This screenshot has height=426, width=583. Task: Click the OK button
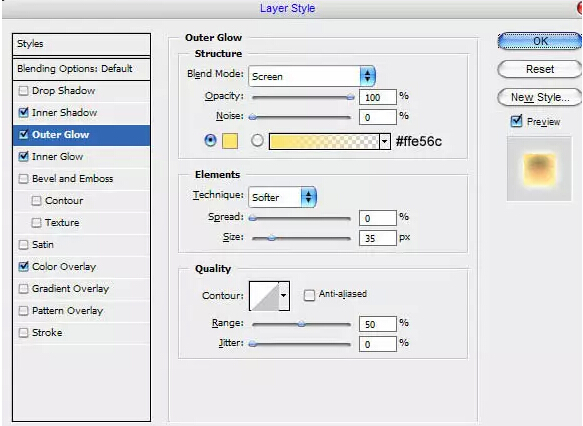(540, 41)
